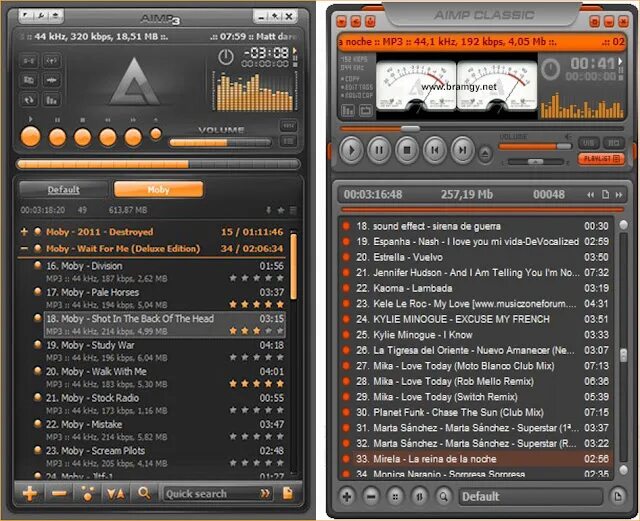Click AIMP Classic eject open button
This screenshot has width=640, height=521.
(485, 154)
